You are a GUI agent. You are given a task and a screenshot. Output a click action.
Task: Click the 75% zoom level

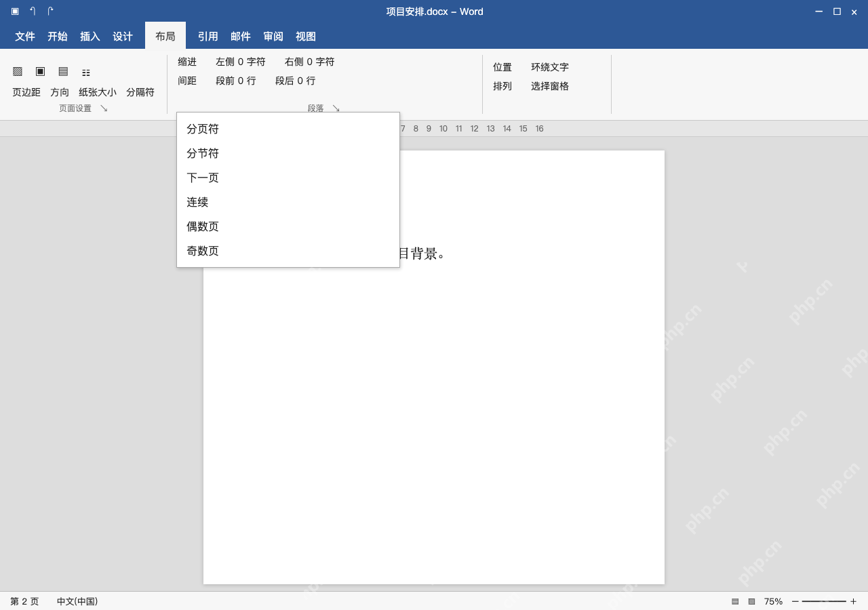(773, 601)
